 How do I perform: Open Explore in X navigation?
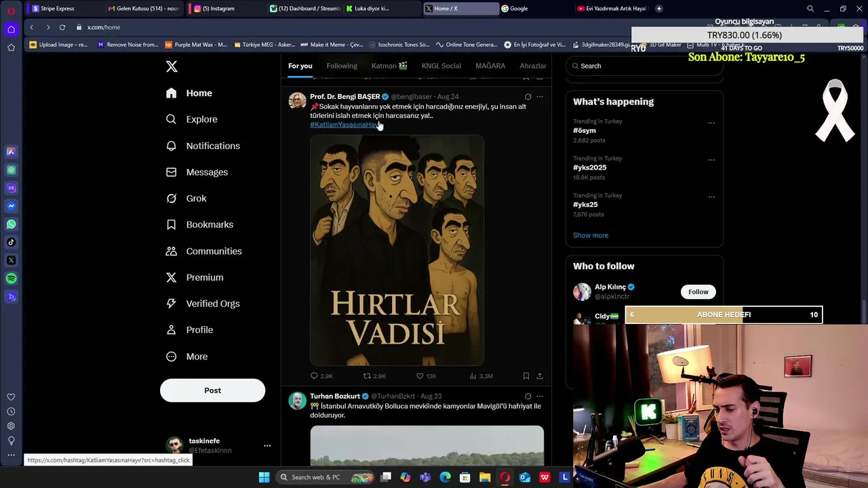[x=192, y=119]
